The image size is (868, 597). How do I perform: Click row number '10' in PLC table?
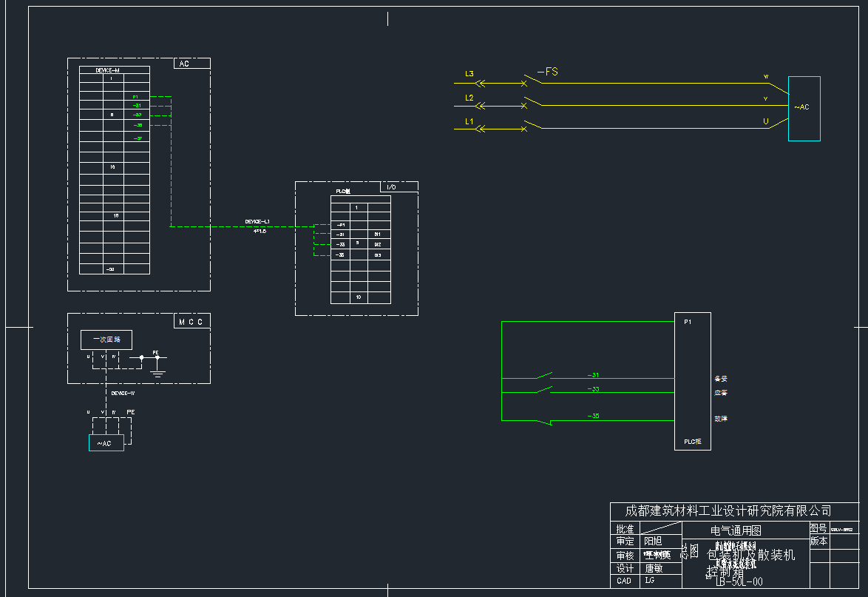[x=358, y=297]
